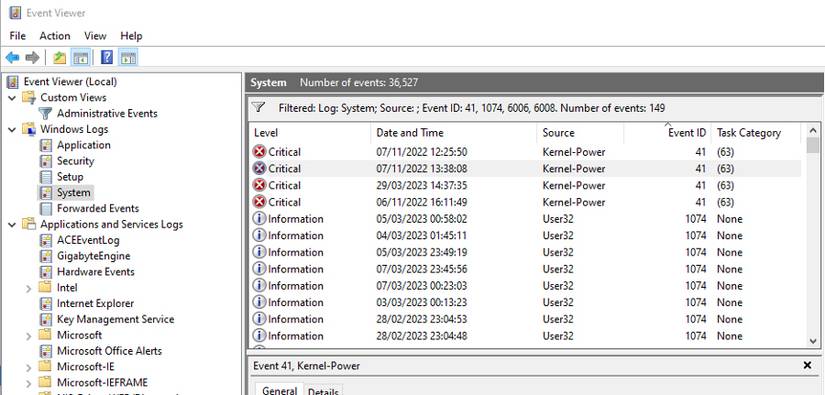Open the ACEEventLog log
Viewport: 825px width, 395px height.
pyautogui.click(x=88, y=240)
